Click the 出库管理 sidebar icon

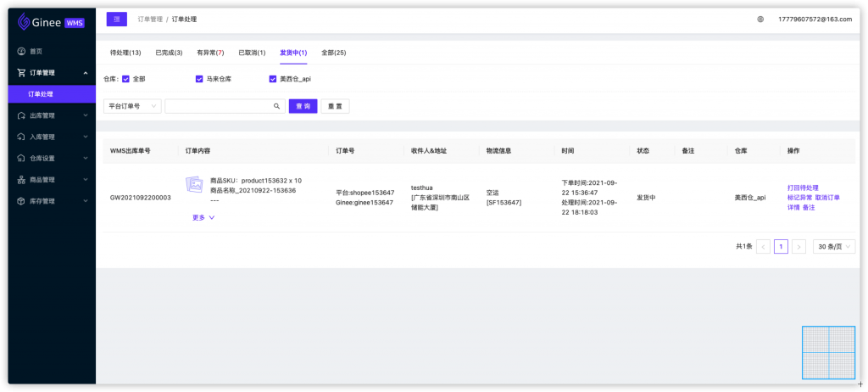coord(21,116)
